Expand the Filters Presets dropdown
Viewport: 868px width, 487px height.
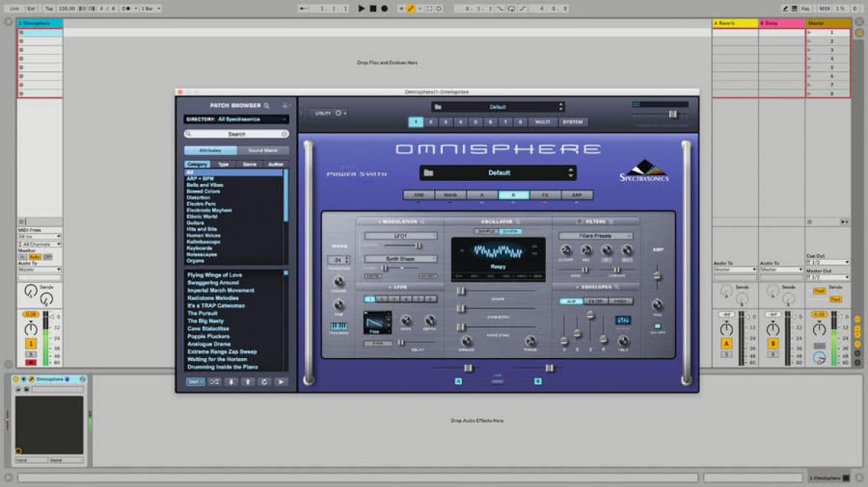[x=595, y=236]
